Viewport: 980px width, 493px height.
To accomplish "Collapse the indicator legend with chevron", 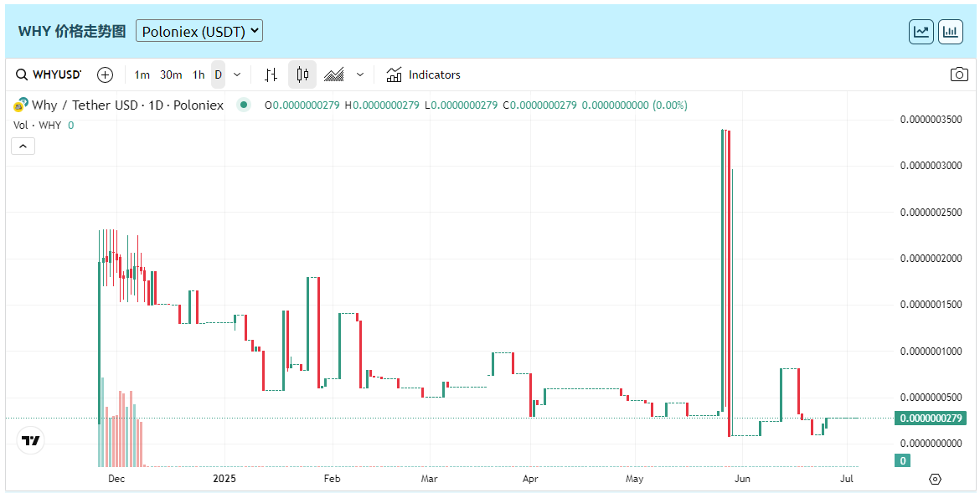I will point(23,146).
